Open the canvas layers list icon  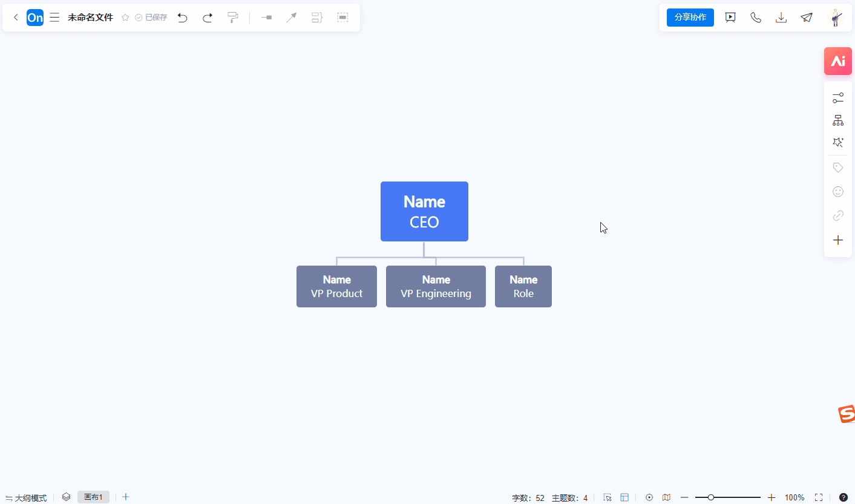66,497
